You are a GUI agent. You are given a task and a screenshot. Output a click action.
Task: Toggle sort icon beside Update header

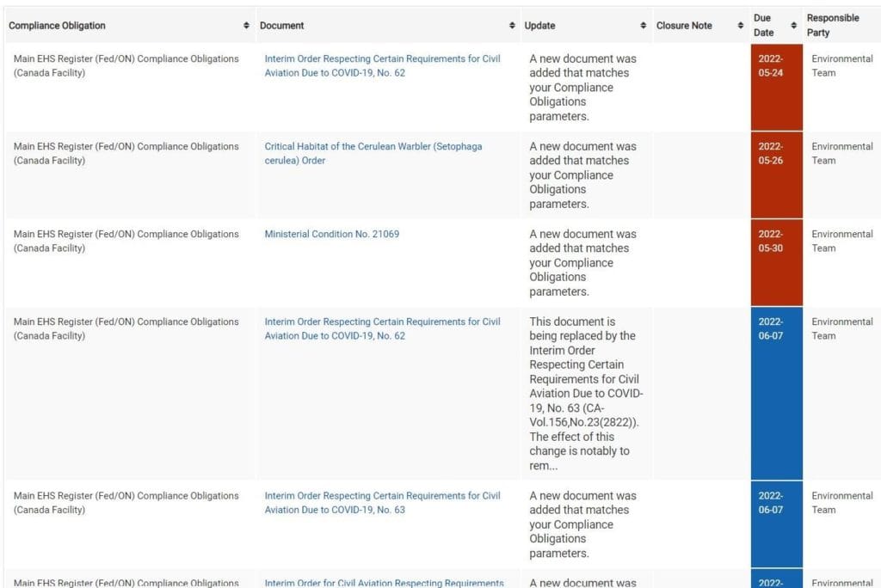[644, 26]
